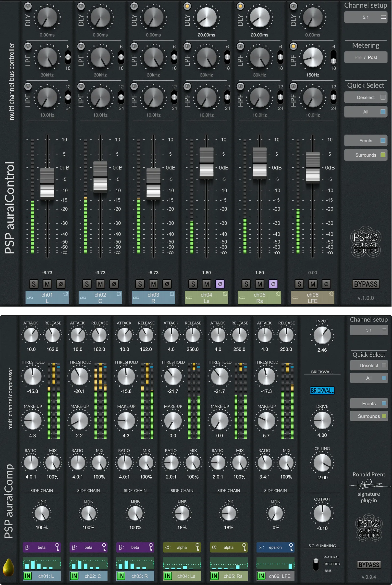The image size is (392, 585).
Task: Click Deselect in auralComp Quick Select
Action: pyautogui.click(x=369, y=365)
